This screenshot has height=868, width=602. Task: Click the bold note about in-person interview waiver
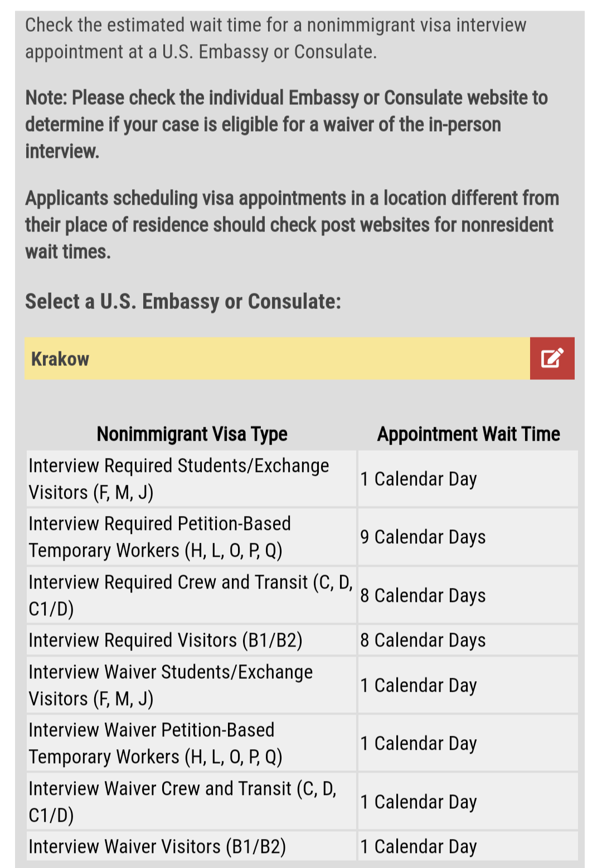pyautogui.click(x=286, y=124)
